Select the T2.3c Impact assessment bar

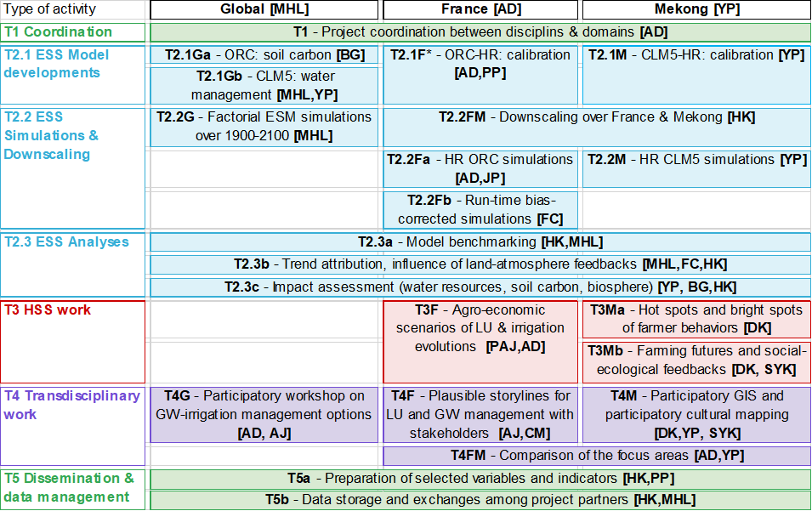tap(480, 287)
